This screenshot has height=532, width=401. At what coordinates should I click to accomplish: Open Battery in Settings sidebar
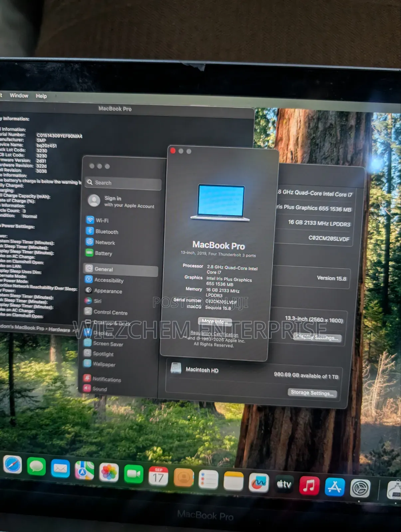point(99,253)
